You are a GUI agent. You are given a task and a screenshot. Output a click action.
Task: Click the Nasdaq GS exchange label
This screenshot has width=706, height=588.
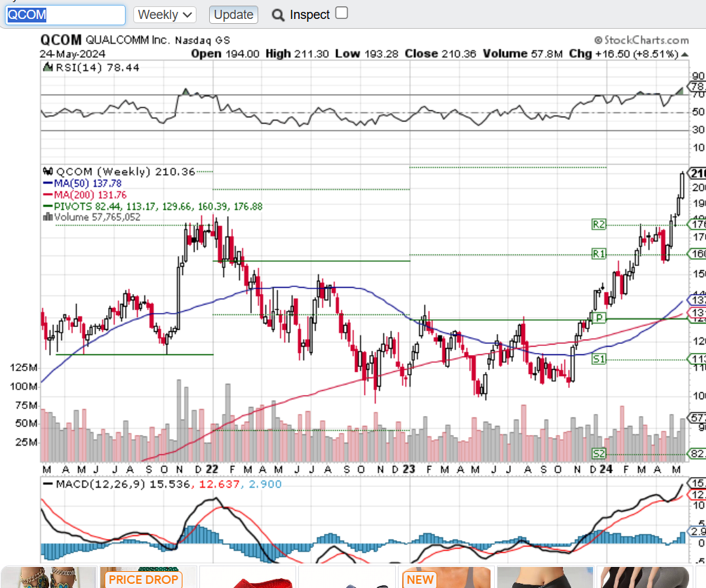click(x=203, y=41)
